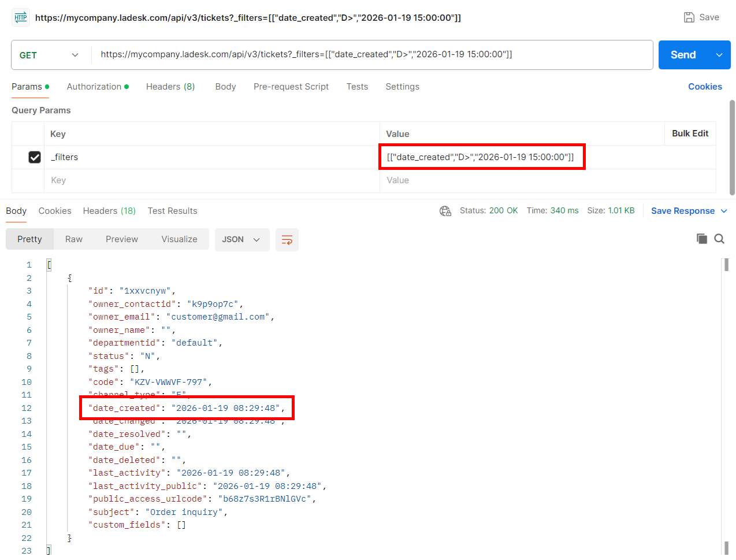
Task: Click the request URL input field
Action: [x=370, y=55]
